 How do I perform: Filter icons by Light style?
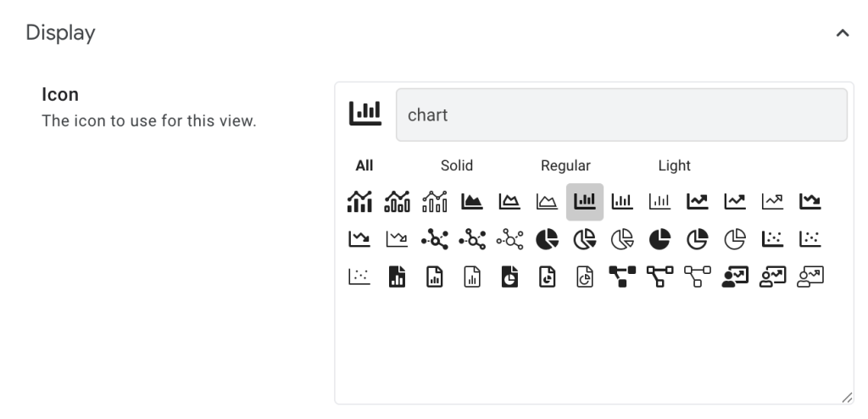tap(674, 165)
